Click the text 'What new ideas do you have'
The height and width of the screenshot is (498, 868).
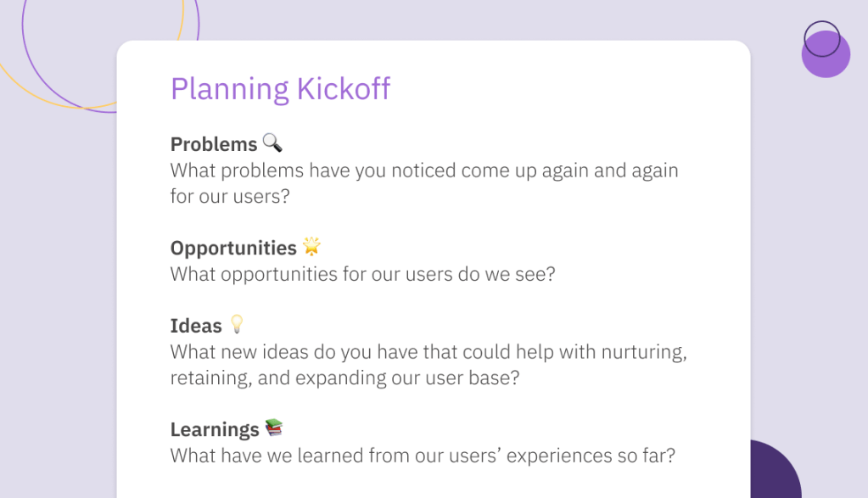[x=294, y=352]
